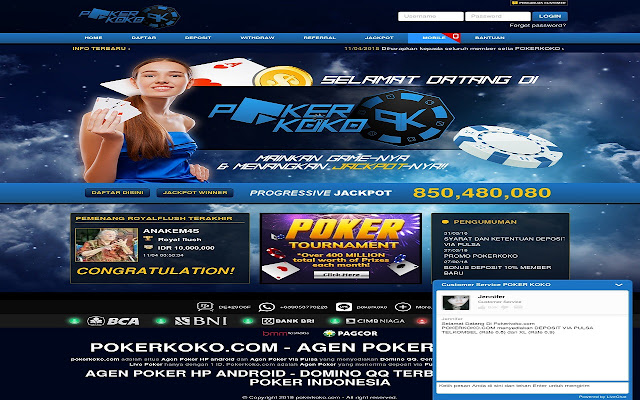Open the DAFTAR menu item
Viewport: 640px width, 400px height.
coord(144,38)
